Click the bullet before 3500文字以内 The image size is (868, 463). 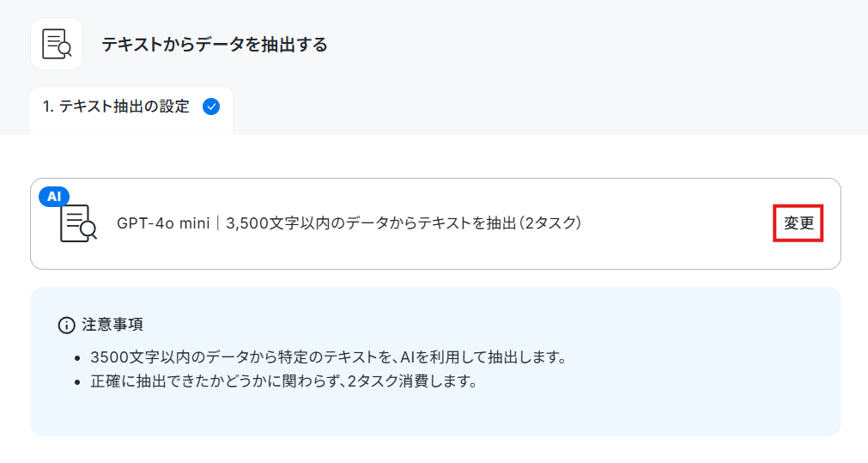[x=77, y=357]
